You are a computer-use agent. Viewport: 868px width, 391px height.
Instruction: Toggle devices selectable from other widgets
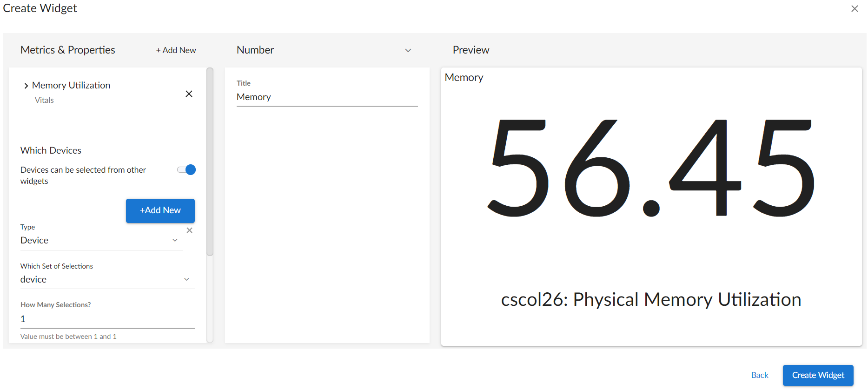coord(187,170)
